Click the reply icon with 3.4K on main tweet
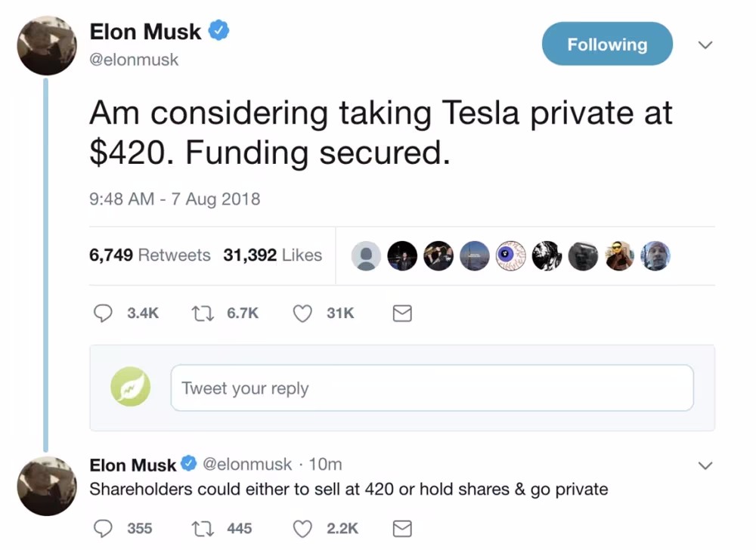Viewport: 756px width, 550px height. 103,314
